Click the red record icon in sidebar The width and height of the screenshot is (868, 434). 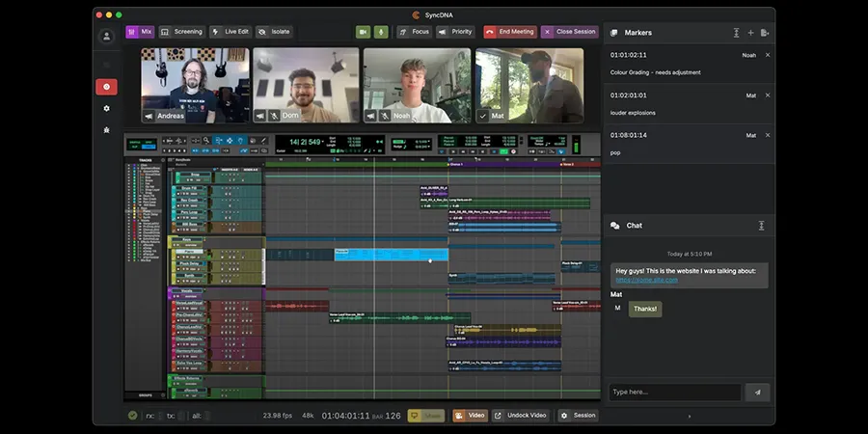tap(106, 87)
